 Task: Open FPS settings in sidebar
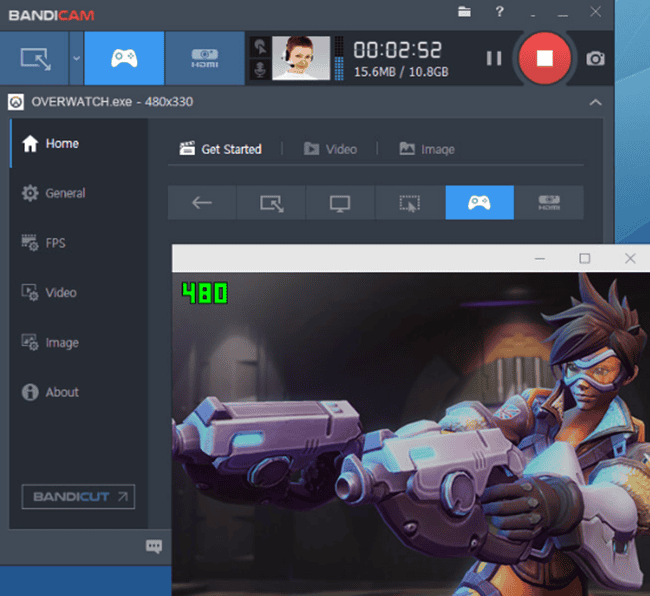pyautogui.click(x=44, y=243)
